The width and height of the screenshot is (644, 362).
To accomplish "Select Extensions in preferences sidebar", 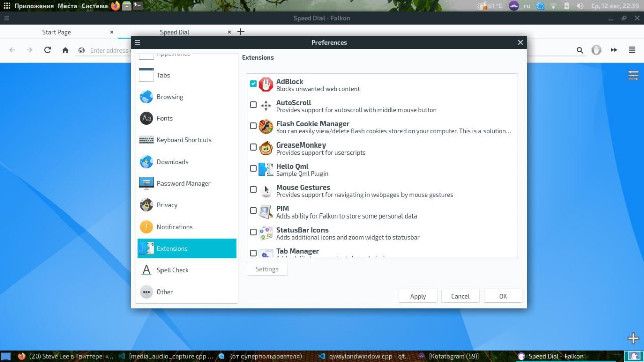I will (187, 248).
